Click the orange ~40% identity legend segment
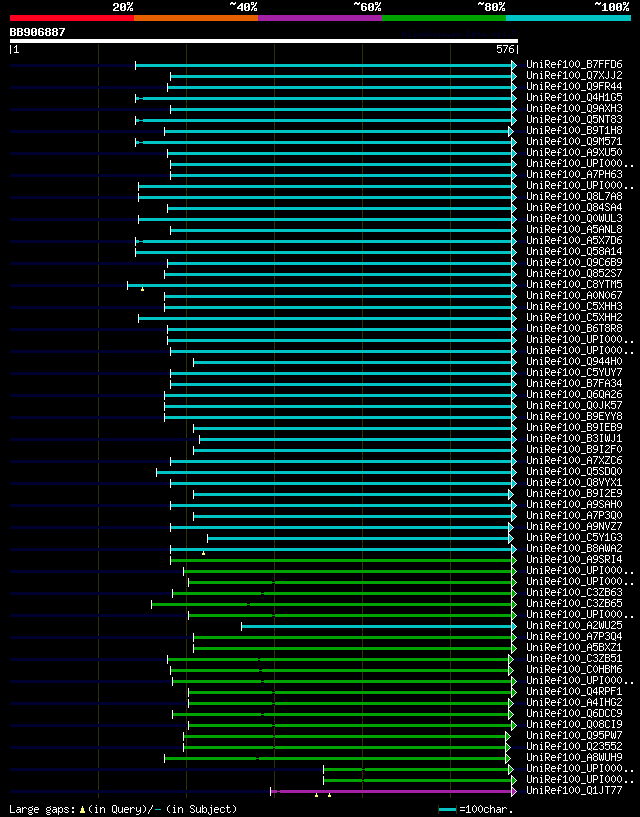The height and width of the screenshot is (817, 640). 196,18
